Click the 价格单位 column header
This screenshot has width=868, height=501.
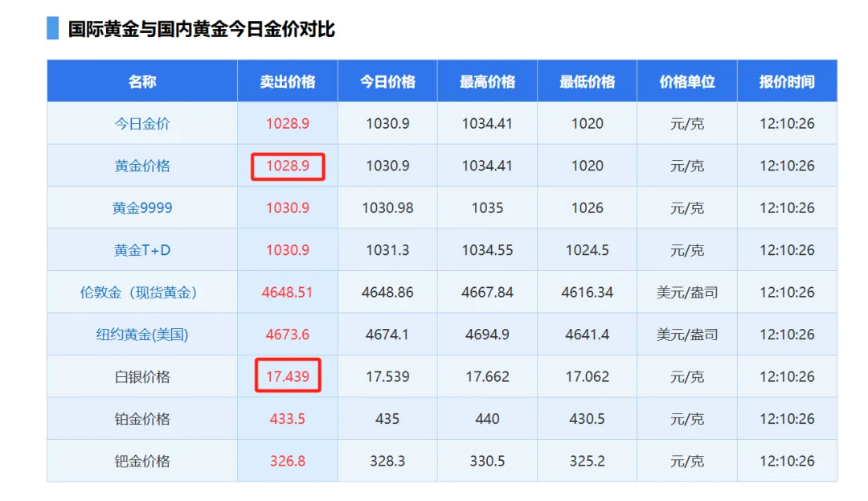point(687,81)
